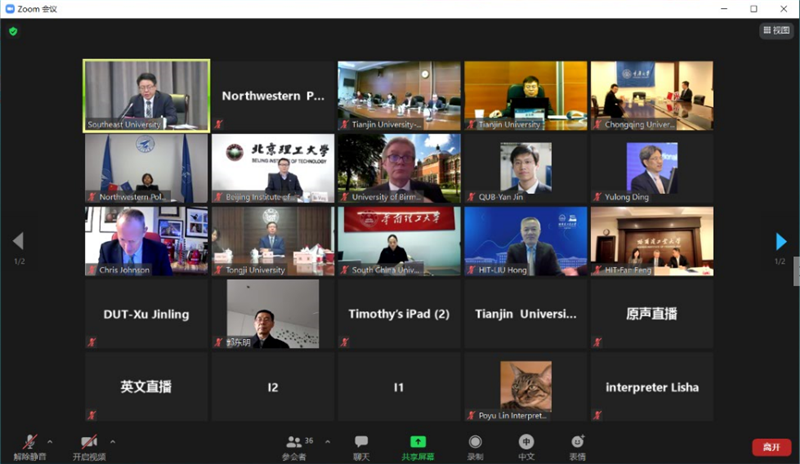
Task: Open the chat panel (聊天)
Action: (361, 447)
